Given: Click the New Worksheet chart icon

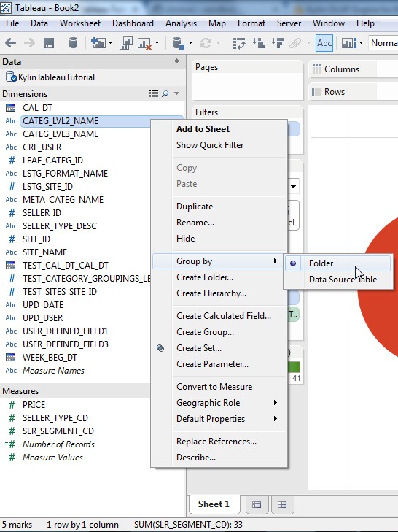Looking at the screenshot, I should pyautogui.click(x=98, y=43).
